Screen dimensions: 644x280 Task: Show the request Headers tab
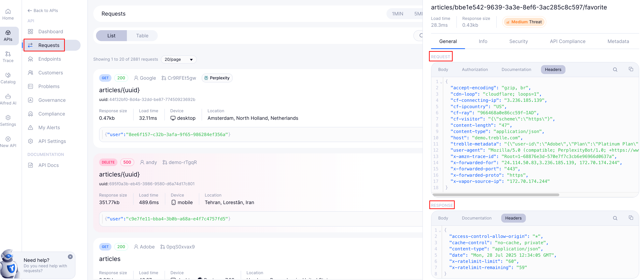point(553,70)
